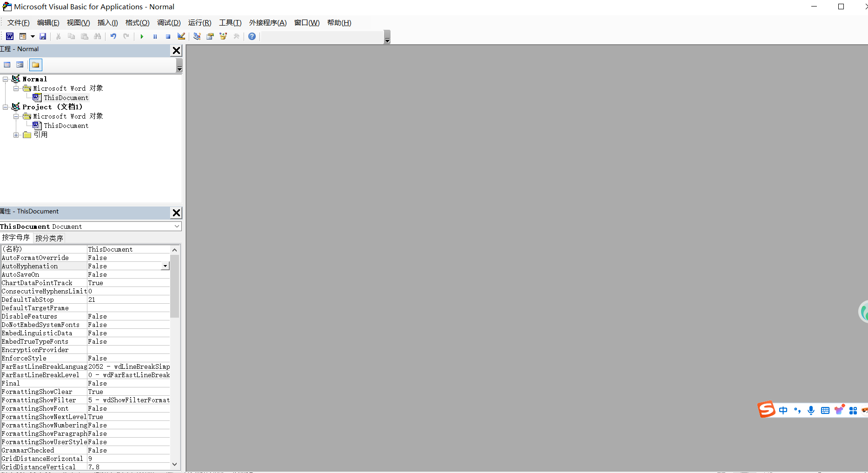The width and height of the screenshot is (868, 473).
Task: Toggle Sogou Chinese/English 中 mode
Action: click(x=783, y=410)
